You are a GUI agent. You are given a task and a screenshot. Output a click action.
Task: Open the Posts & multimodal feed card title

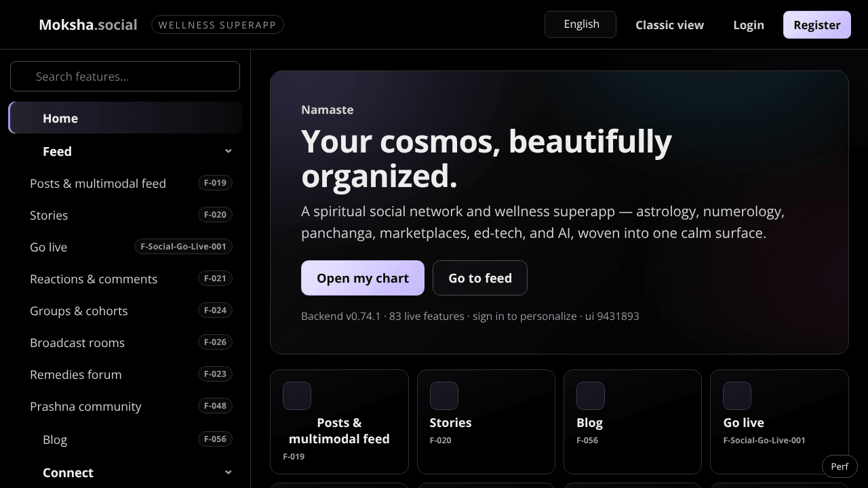[x=339, y=430]
